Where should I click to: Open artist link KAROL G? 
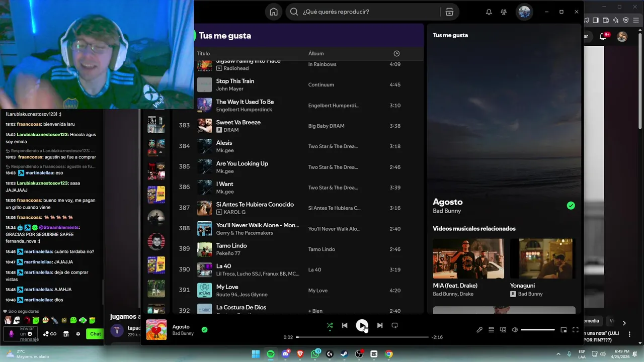pos(234,212)
